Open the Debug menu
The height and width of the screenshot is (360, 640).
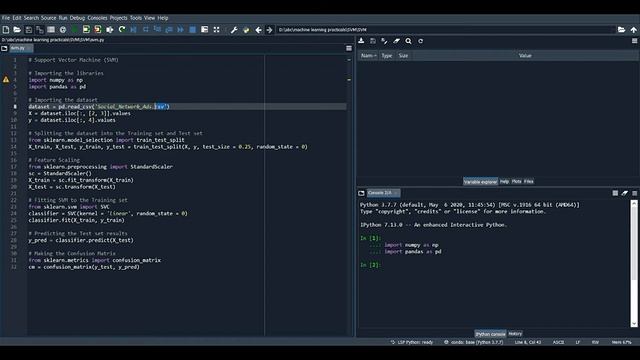[77, 18]
